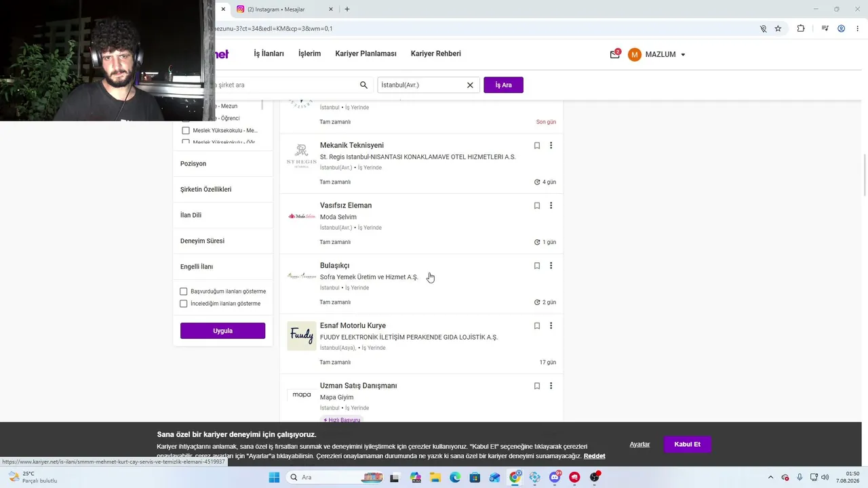
Task: Open three-dot menu for Uzman Satış Danışmanı
Action: [x=551, y=386]
